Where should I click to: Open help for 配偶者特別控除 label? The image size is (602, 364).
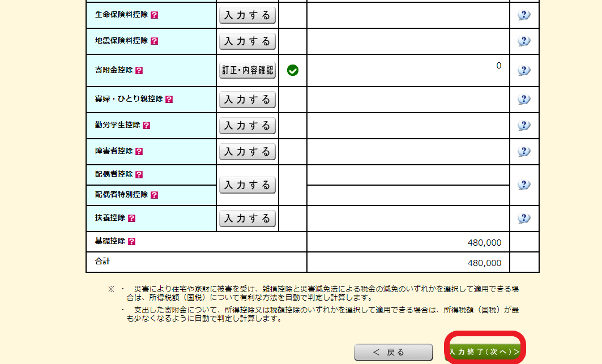(155, 195)
